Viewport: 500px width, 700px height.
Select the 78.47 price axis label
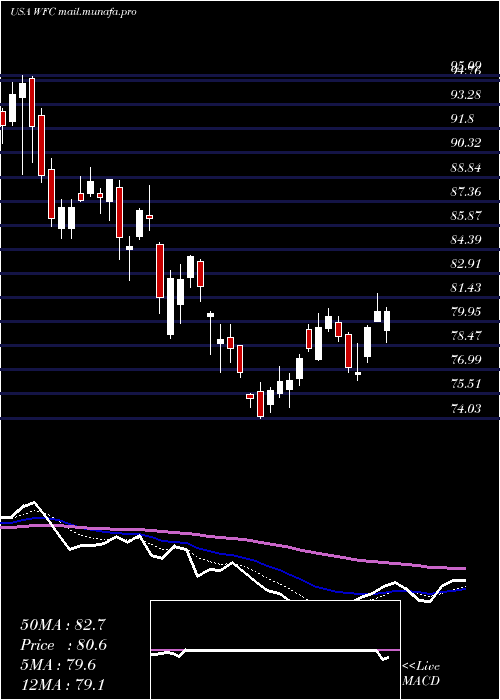tap(466, 335)
